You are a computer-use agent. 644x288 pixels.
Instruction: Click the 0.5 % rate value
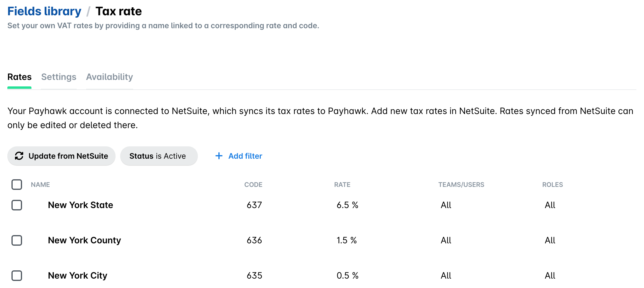pos(347,276)
